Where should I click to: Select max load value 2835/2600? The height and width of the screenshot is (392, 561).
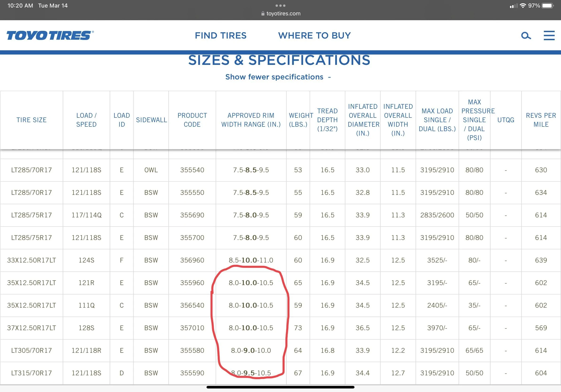pos(437,215)
